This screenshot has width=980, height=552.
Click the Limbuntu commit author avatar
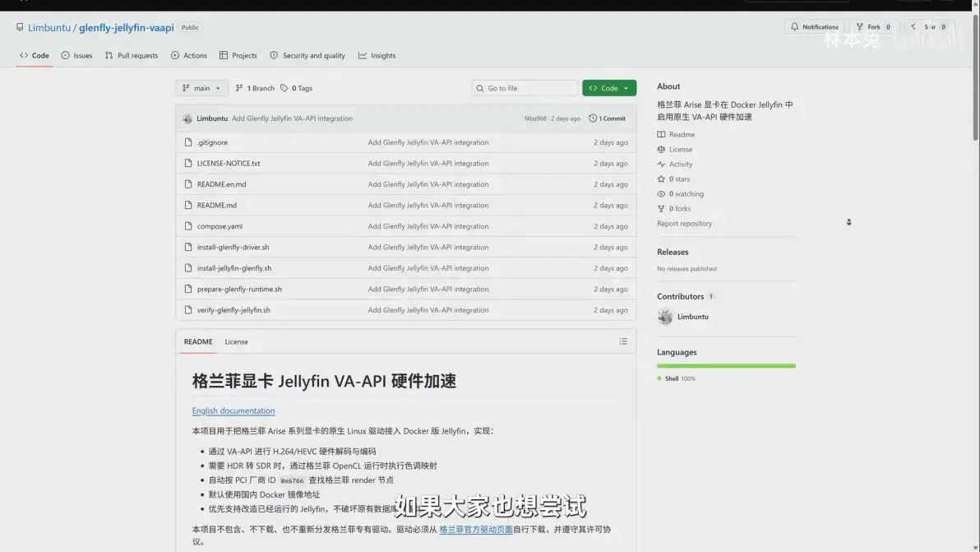[x=187, y=118]
